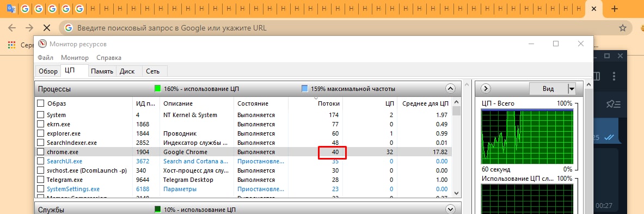Screen dimensions: 644x214
Task: Select the NT Kernel & System description
Action: pyautogui.click(x=190, y=115)
